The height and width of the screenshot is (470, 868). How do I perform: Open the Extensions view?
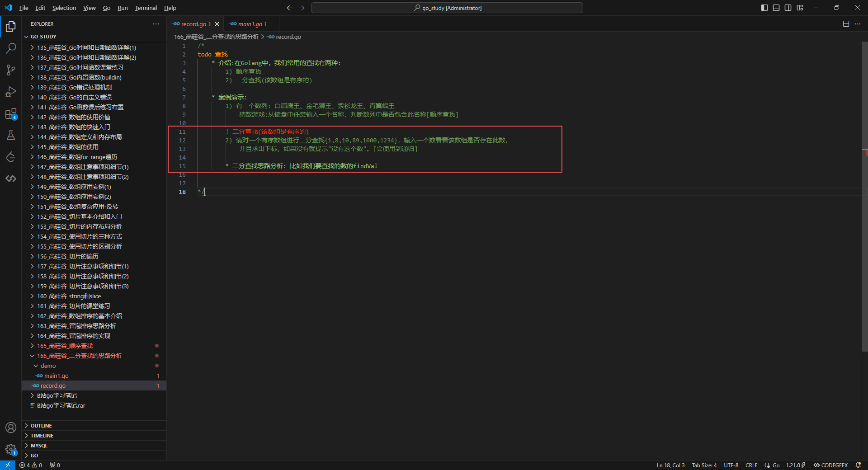click(11, 113)
